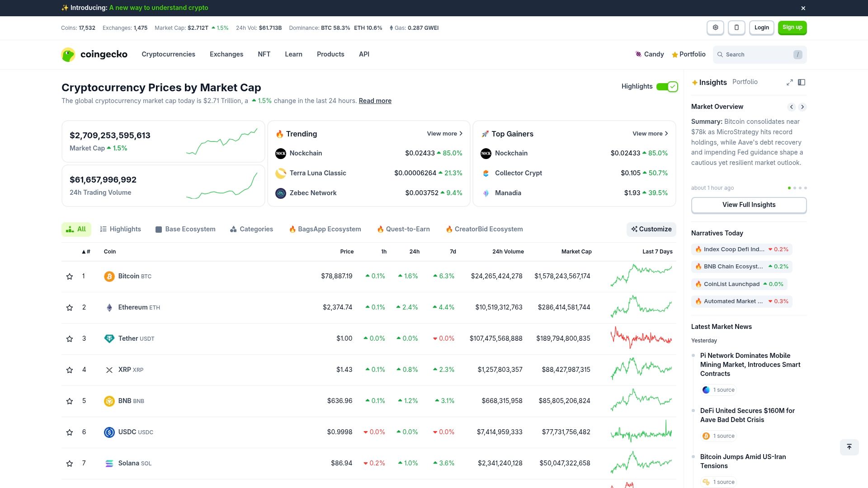Viewport: 868px width, 488px height.
Task: Click the Bitcoin coin icon
Action: [109, 277]
